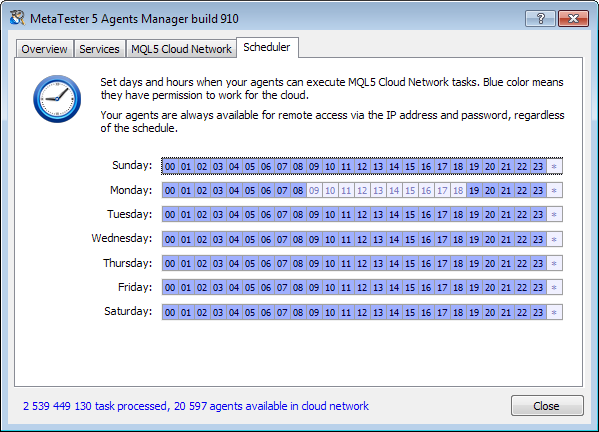Toggle all hours for Monday with asterisk
Image resolution: width=599 pixels, height=432 pixels.
pyautogui.click(x=554, y=191)
